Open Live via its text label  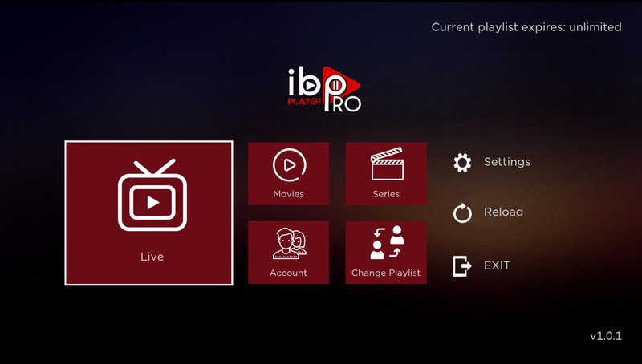152,257
